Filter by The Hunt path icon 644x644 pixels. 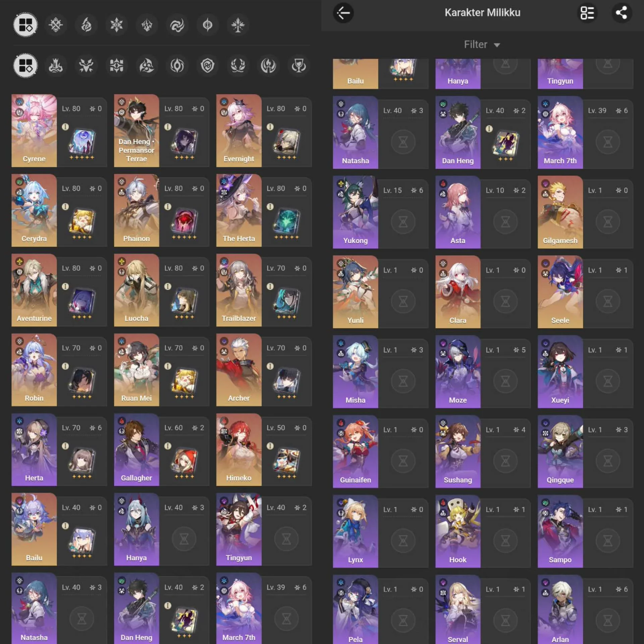pyautogui.click(x=86, y=65)
